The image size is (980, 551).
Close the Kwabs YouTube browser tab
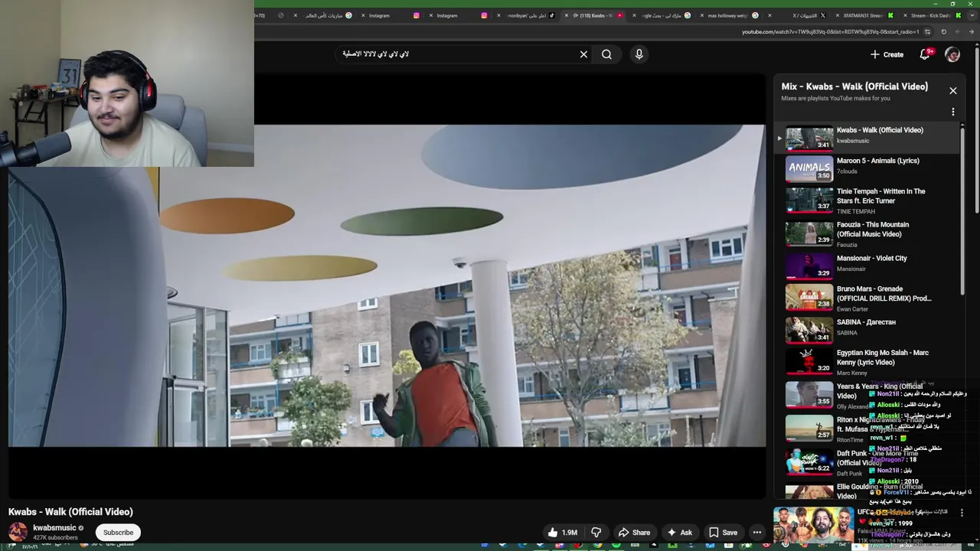pyautogui.click(x=567, y=15)
